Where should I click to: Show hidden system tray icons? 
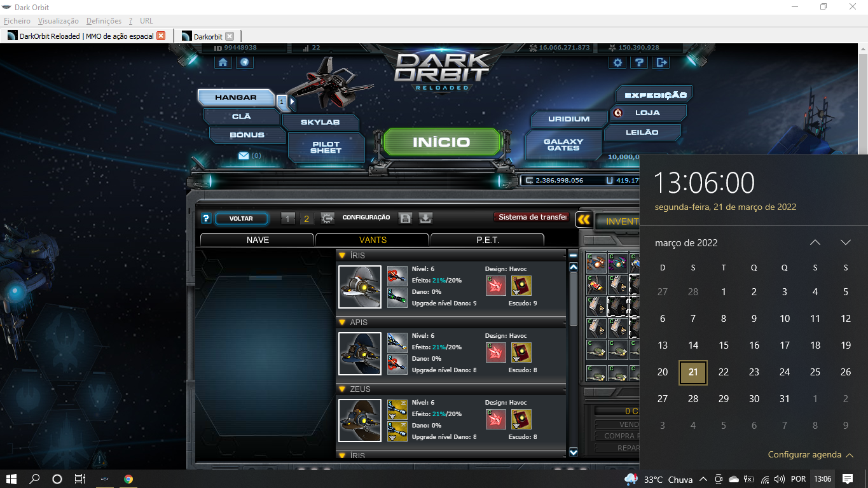point(703,479)
